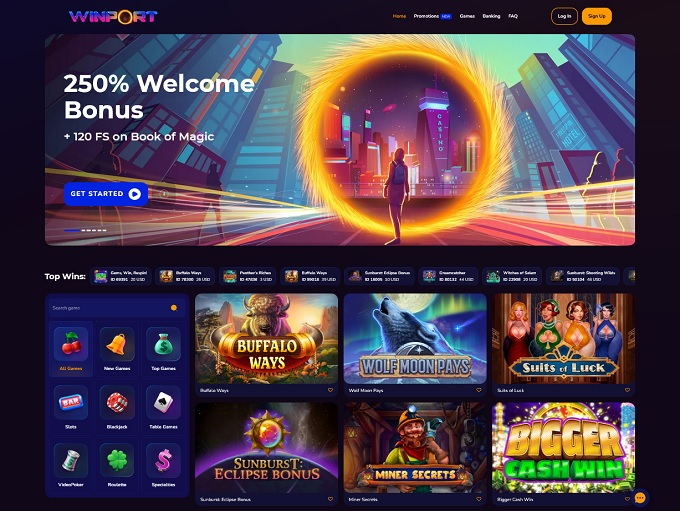680x511 pixels.
Task: Choose the Slots BAR icon
Action: tap(71, 407)
